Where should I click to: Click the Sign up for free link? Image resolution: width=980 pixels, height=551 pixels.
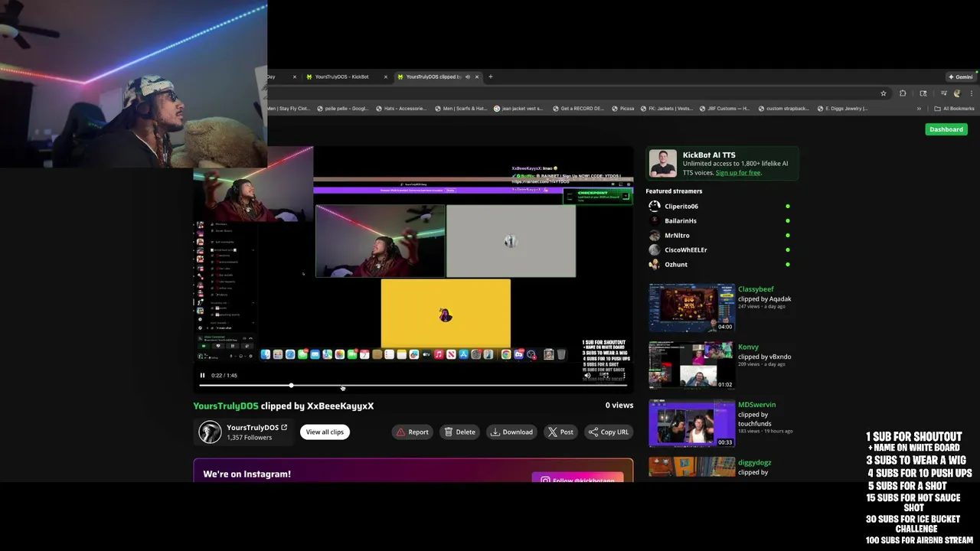(x=738, y=173)
